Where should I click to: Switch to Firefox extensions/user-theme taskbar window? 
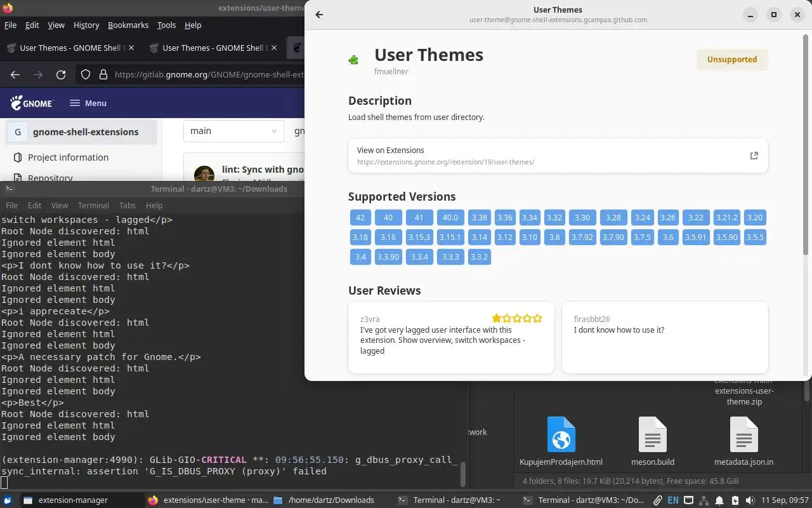pos(207,500)
